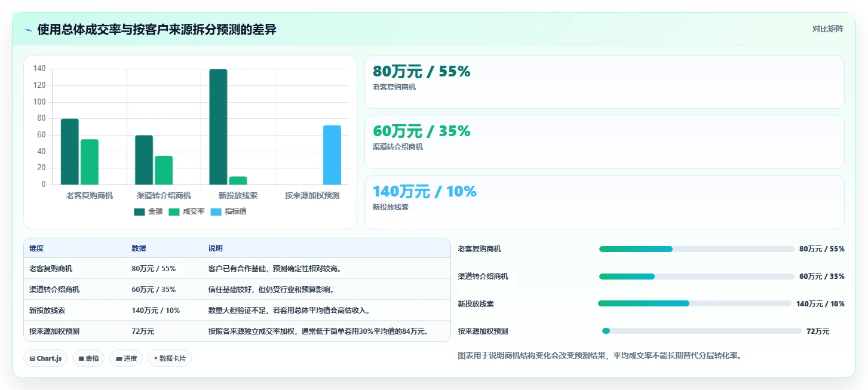Click the 80万元 / 55% table cell
Viewport: 868px width, 390px height.
[154, 269]
